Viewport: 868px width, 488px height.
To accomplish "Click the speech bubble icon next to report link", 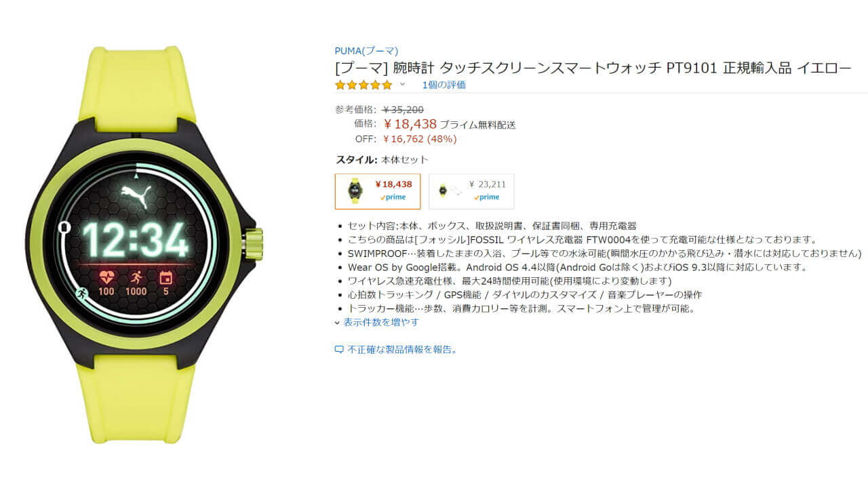I will click(x=339, y=350).
